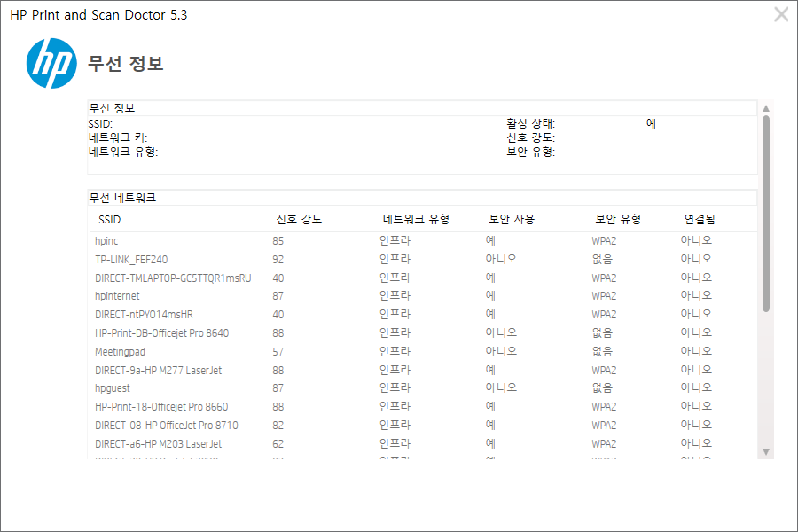Select DIRECT-a6-HP M203 LaserJet network
The image size is (798, 532).
[158, 443]
